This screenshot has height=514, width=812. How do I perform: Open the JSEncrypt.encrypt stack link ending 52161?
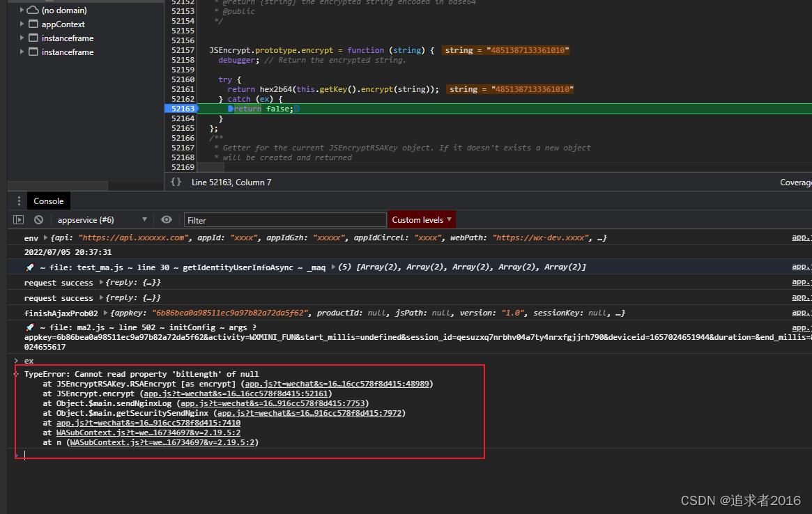pos(236,394)
